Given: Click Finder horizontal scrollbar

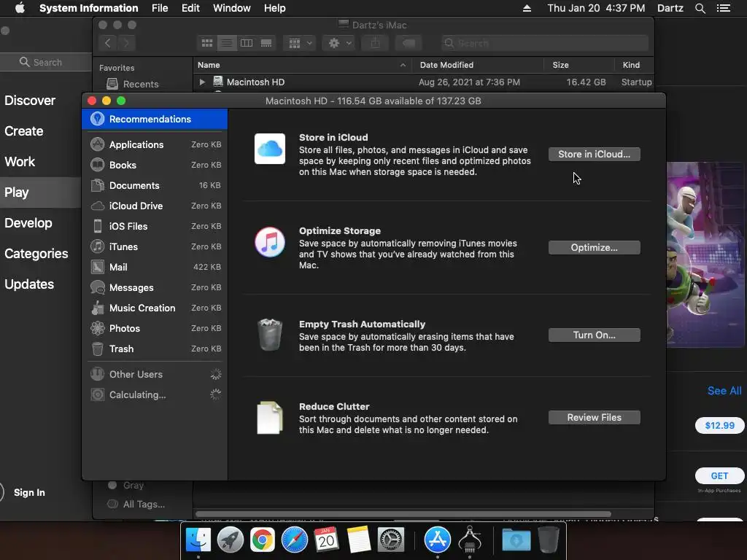Looking at the screenshot, I should click(x=403, y=514).
